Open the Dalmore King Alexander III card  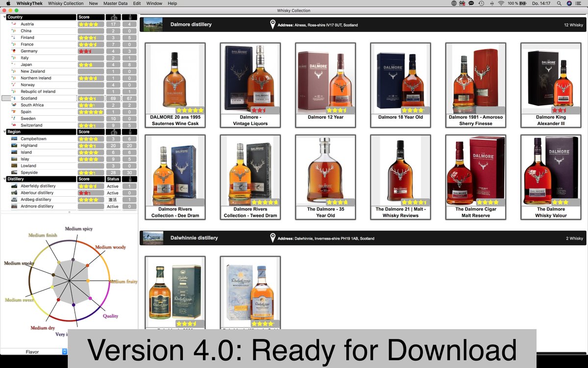[x=551, y=85]
